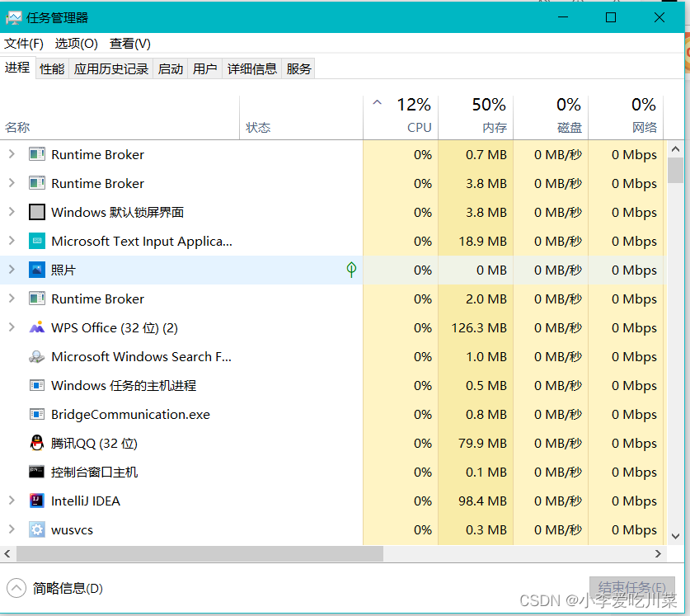Click the horizontal scrollbar left arrow
The height and width of the screenshot is (616, 690).
[7, 553]
